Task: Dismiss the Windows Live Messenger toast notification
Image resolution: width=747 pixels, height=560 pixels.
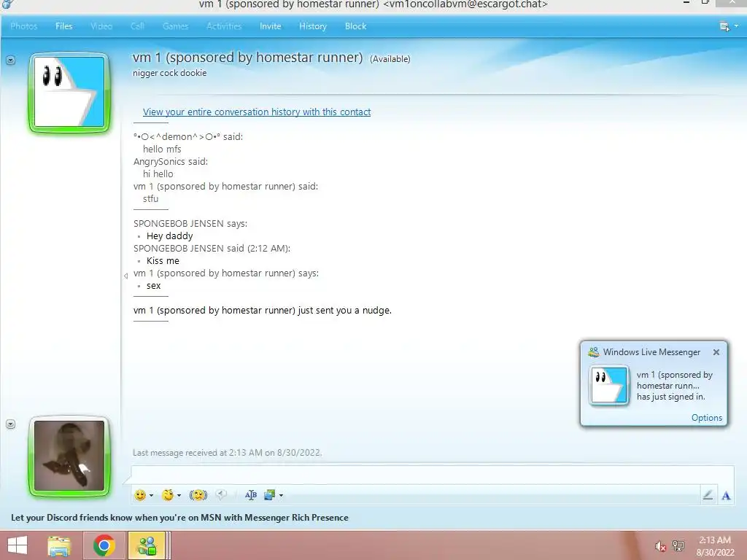Action: tap(716, 352)
